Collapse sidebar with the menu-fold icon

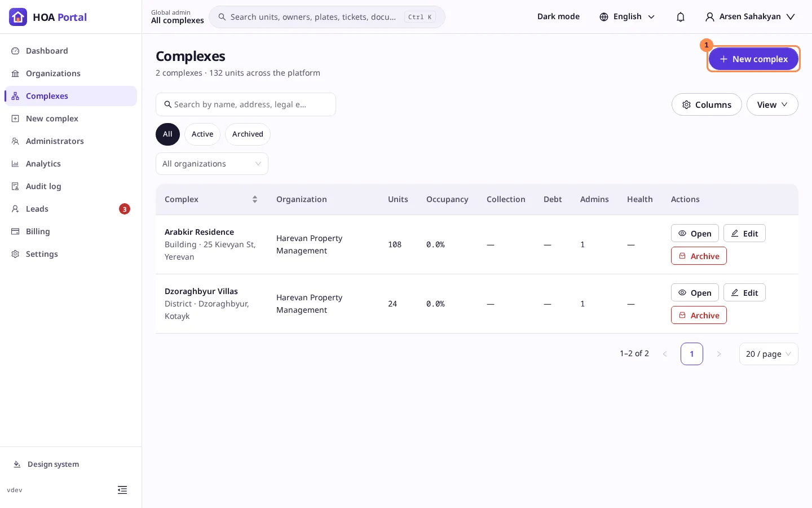(122, 490)
